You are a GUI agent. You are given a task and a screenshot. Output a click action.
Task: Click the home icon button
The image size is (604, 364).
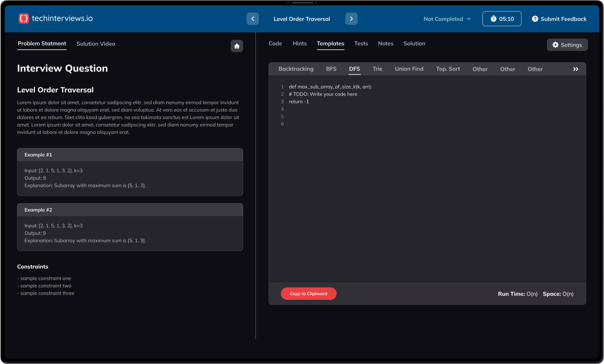(237, 46)
